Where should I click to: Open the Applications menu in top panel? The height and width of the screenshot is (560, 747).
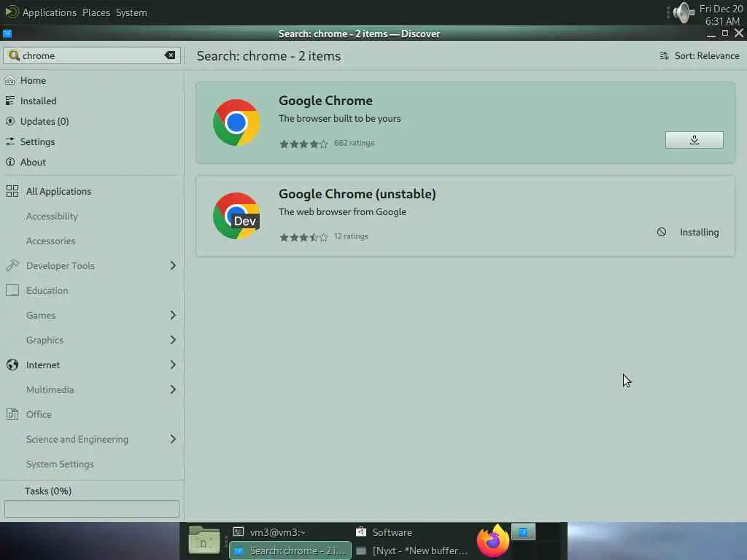49,12
